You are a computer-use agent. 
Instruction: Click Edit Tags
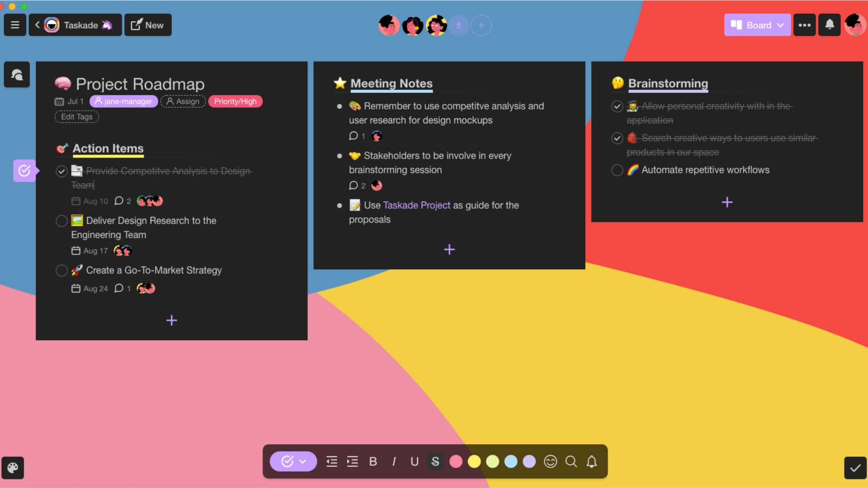click(77, 117)
